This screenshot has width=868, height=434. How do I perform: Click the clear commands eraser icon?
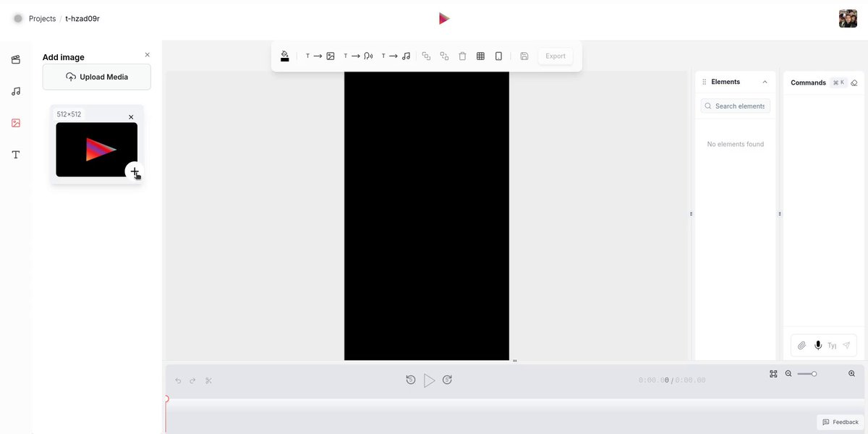[854, 82]
